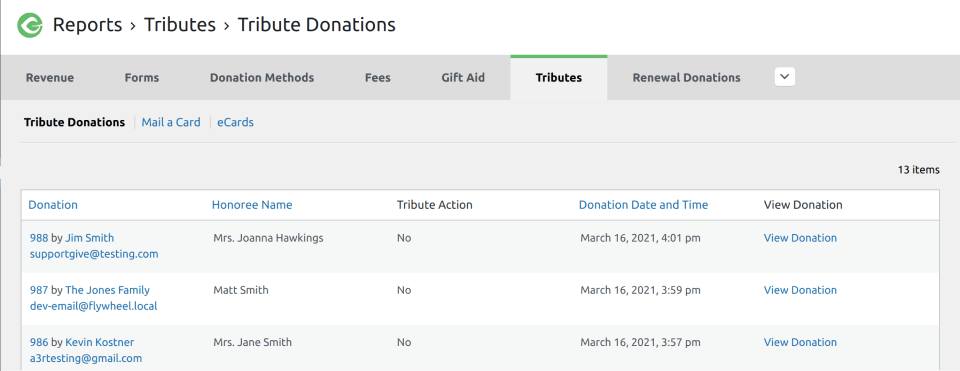Select the Tributes tab
960x371 pixels.
point(558,78)
